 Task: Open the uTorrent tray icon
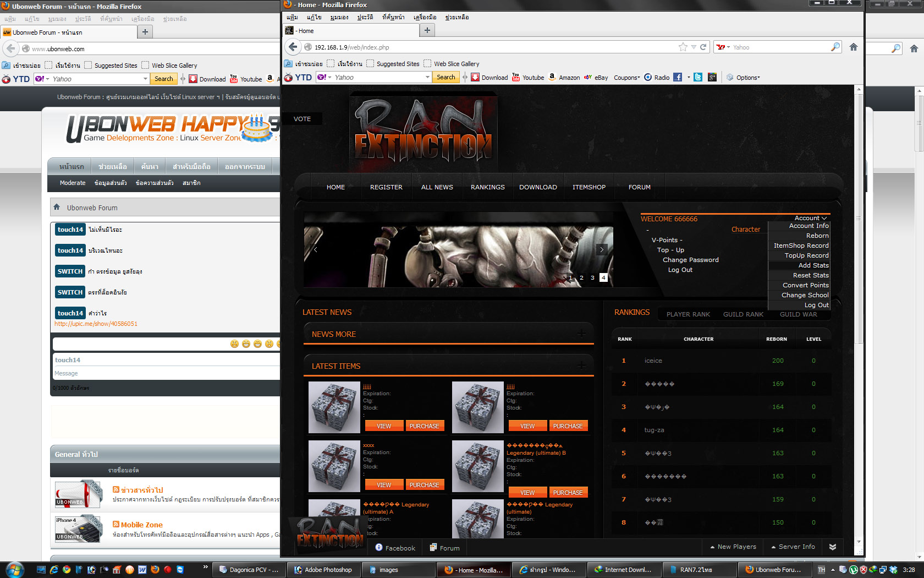coord(854,570)
